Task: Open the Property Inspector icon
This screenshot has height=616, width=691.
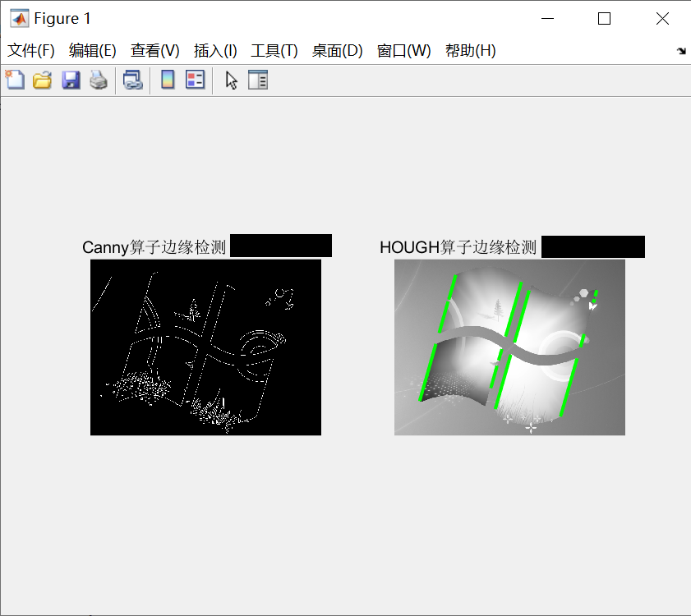Action: click(x=258, y=80)
